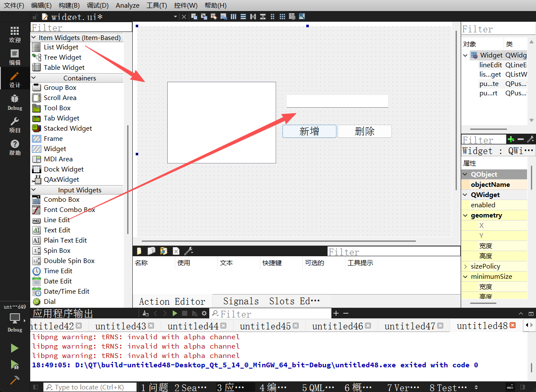Switch to Signals Slots Editor tab
The image size is (536, 392).
coord(271,301)
